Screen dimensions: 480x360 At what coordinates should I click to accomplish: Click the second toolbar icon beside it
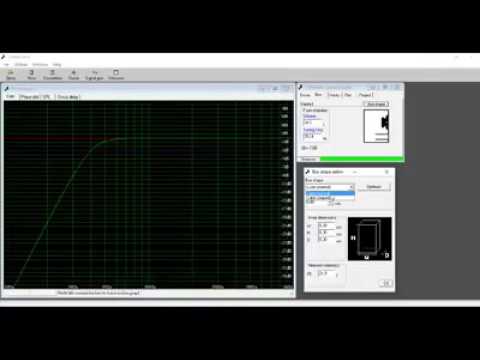pos(32,75)
